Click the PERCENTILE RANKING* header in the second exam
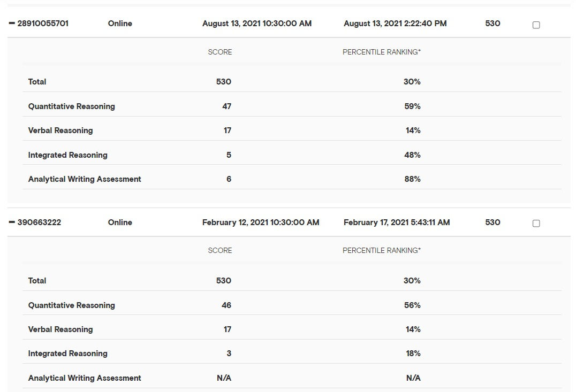The height and width of the screenshot is (392, 576). (x=381, y=250)
